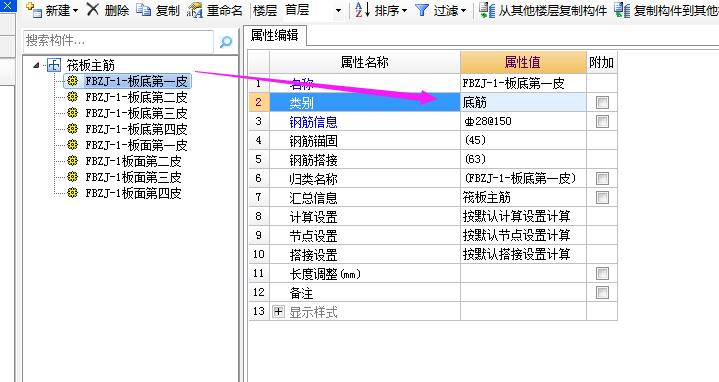Screen dimensions: 719x382
Task: Click the 附加 column header
Action: point(602,62)
